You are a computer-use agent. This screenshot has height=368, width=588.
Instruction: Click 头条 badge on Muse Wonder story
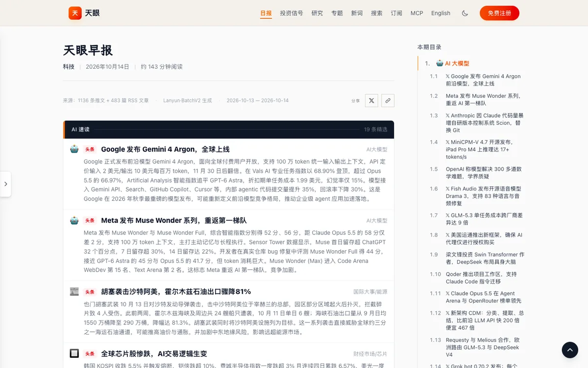(90, 221)
